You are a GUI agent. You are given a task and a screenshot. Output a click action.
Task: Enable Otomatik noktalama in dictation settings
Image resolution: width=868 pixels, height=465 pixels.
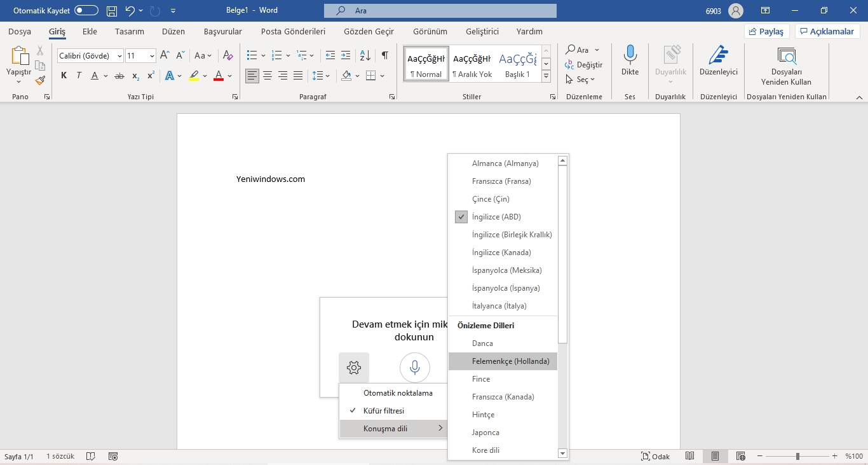pos(398,392)
